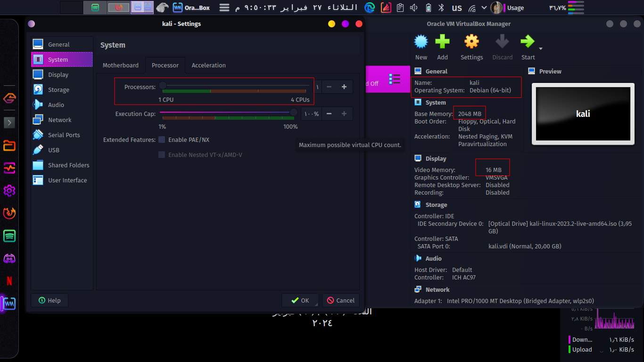Expand the Start button dropdown arrow

click(540, 49)
